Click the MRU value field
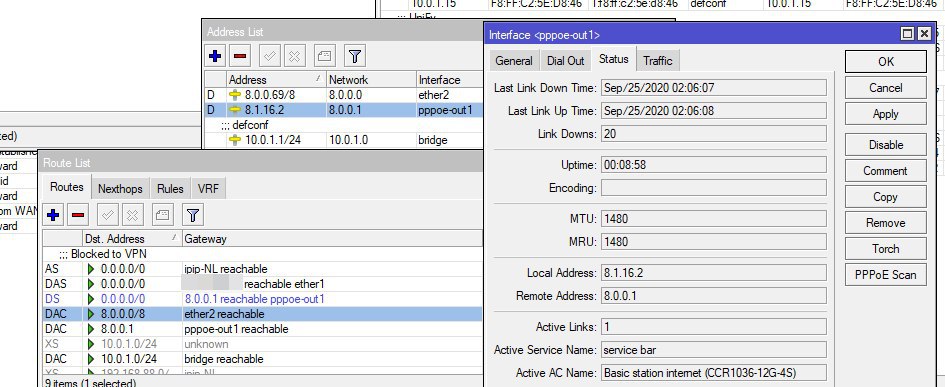The width and height of the screenshot is (945, 387). (x=714, y=242)
